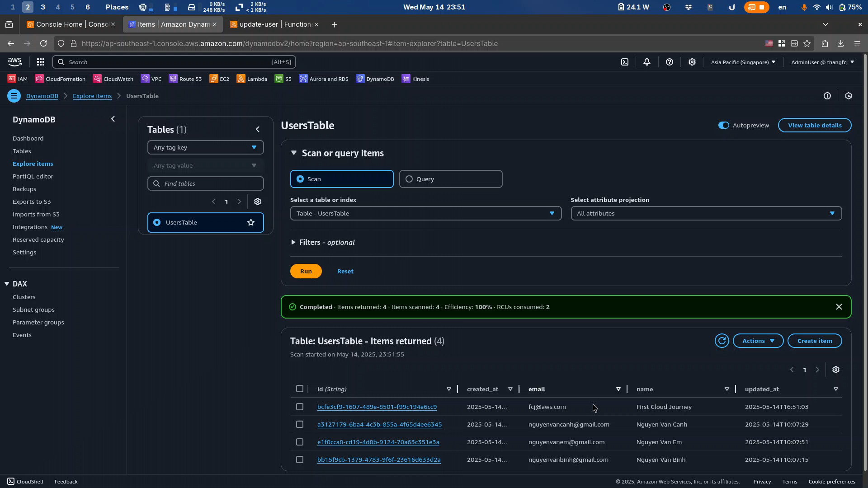Select the Query option
868x488 pixels.
[451, 179]
